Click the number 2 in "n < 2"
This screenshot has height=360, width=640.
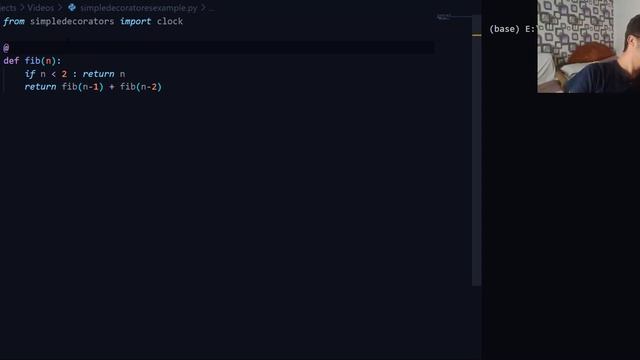[x=64, y=74]
